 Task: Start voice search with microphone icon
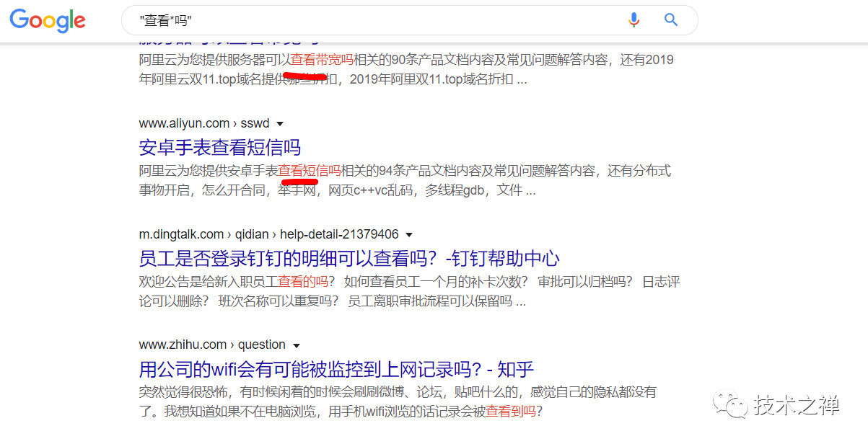[634, 19]
